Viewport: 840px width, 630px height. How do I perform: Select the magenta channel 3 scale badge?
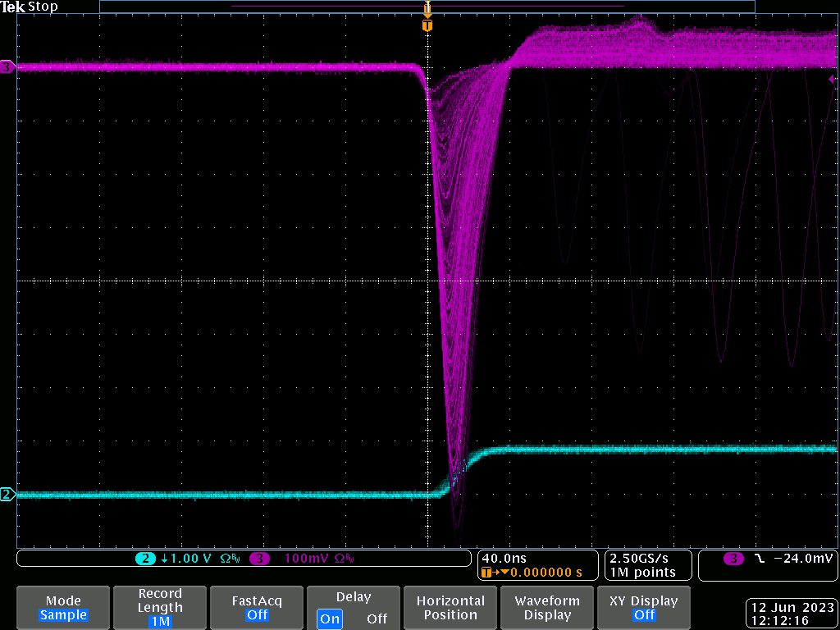[259, 559]
